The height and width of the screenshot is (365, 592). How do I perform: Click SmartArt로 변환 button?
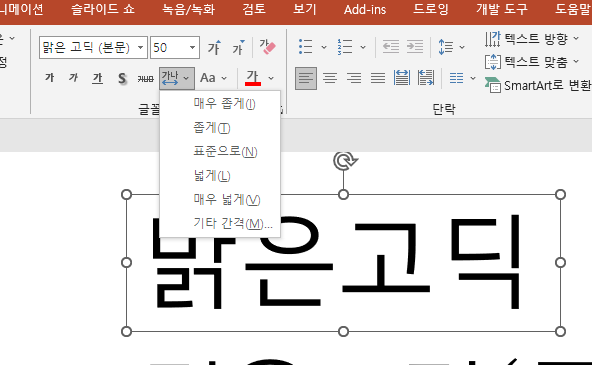point(538,86)
